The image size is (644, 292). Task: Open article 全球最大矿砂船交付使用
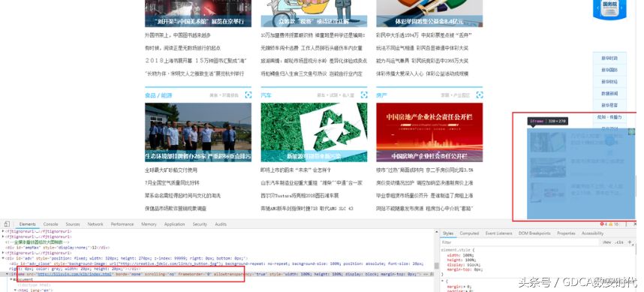[x=171, y=170]
